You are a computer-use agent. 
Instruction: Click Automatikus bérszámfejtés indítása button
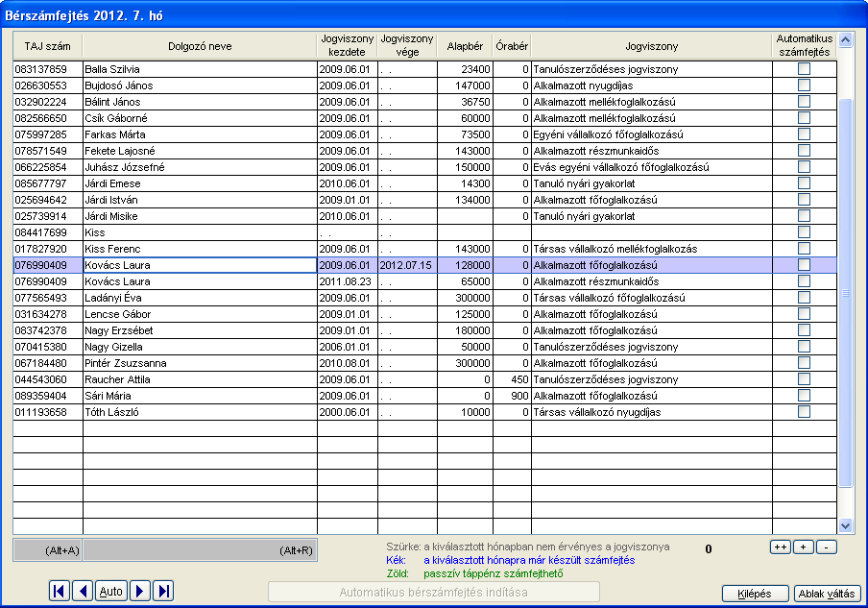pyautogui.click(x=433, y=592)
